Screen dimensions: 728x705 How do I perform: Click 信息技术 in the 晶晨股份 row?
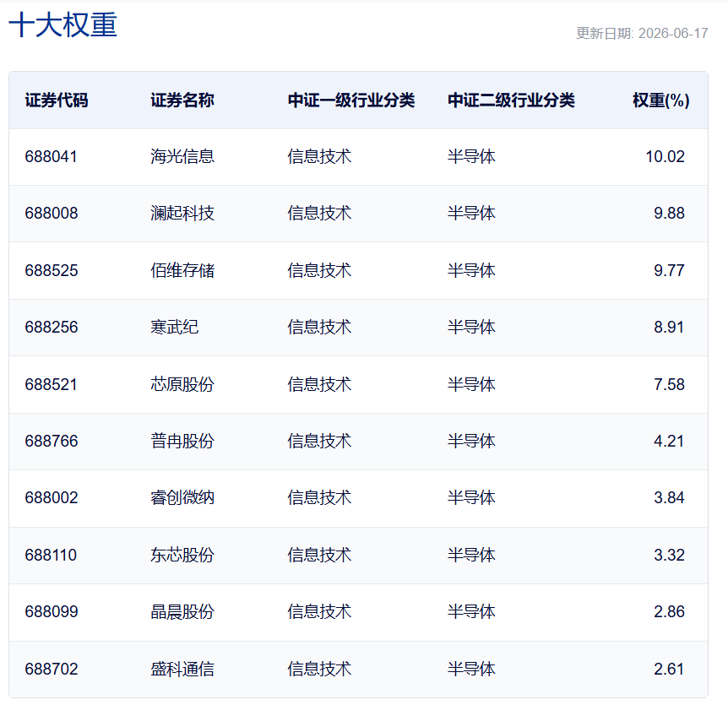click(x=319, y=612)
